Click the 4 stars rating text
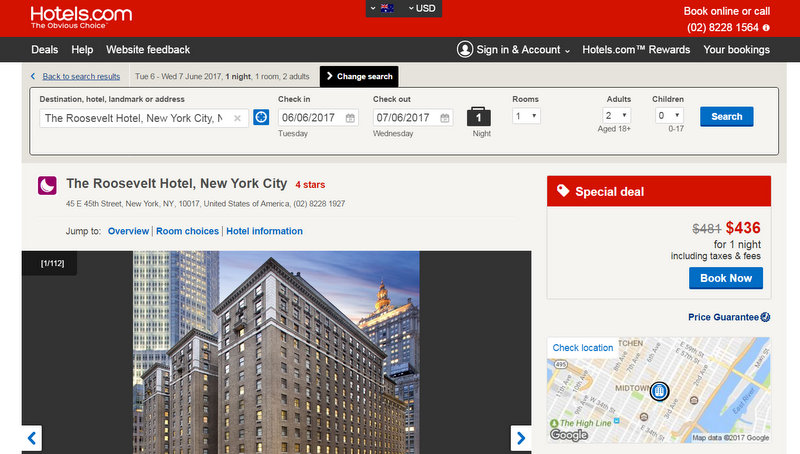 310,185
